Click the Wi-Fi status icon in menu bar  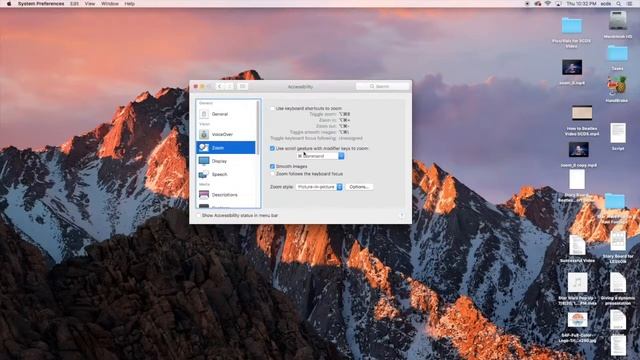coord(548,3)
